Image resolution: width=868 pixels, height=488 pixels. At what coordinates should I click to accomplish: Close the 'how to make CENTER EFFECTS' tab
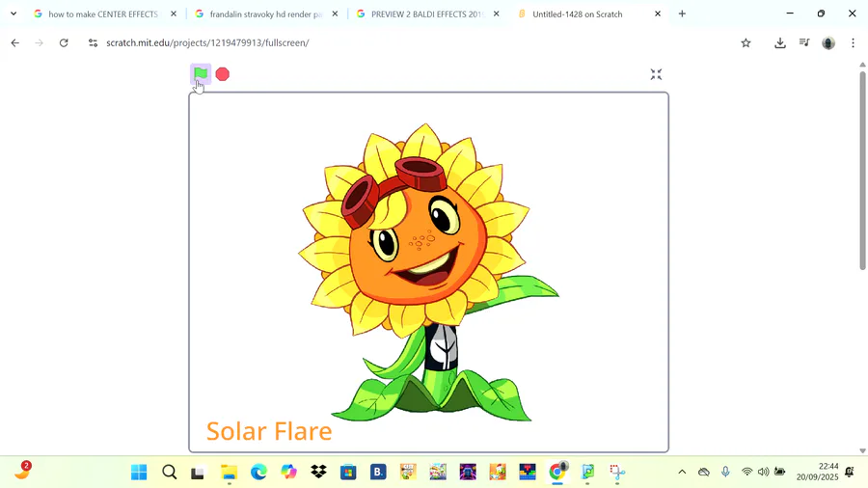tap(174, 14)
